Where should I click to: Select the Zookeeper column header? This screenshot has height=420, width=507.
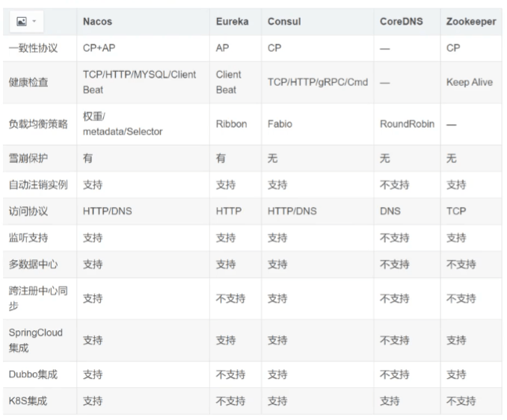[x=471, y=22]
